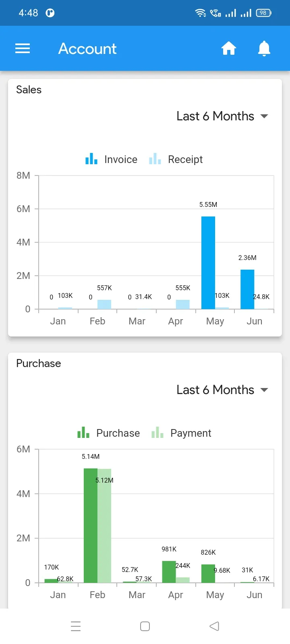Click the 52.7K Mar purchase label
The width and height of the screenshot is (290, 644).
pos(130,570)
